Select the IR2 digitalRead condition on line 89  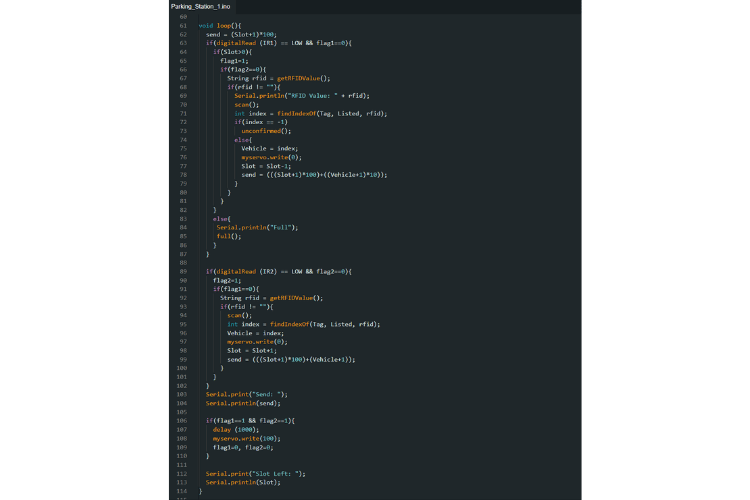tap(279, 272)
